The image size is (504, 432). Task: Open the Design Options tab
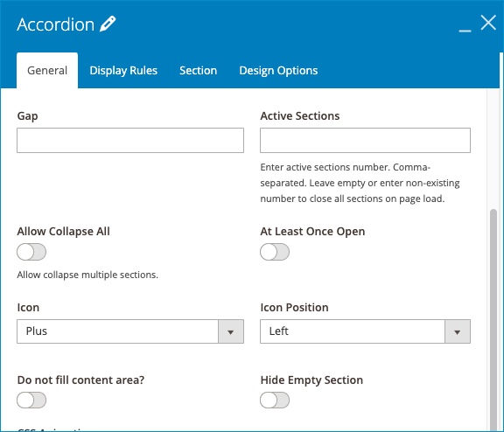tap(278, 70)
